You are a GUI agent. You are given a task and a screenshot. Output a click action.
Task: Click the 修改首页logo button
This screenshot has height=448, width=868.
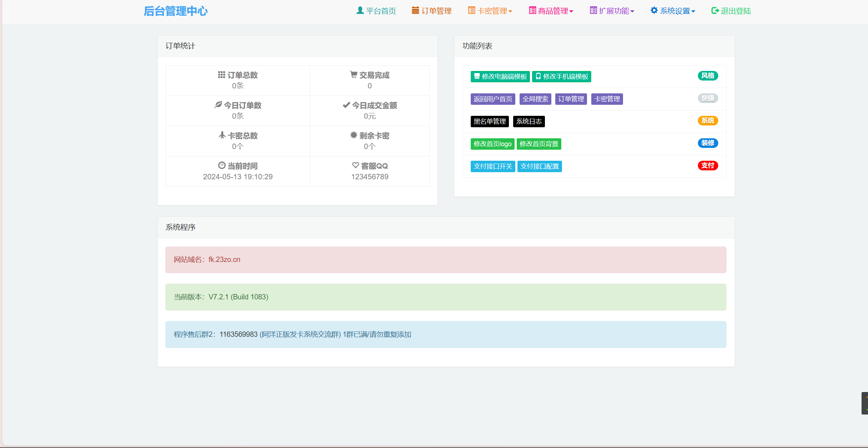[x=492, y=144]
